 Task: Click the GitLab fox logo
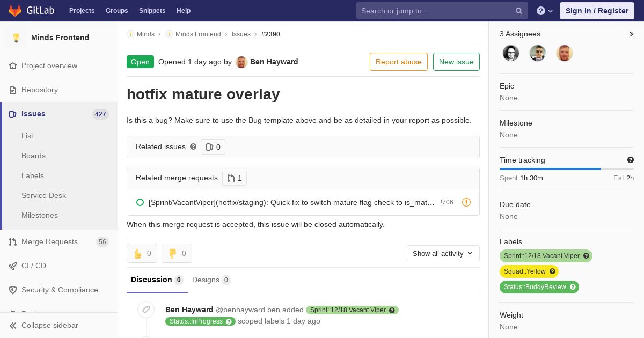click(15, 10)
